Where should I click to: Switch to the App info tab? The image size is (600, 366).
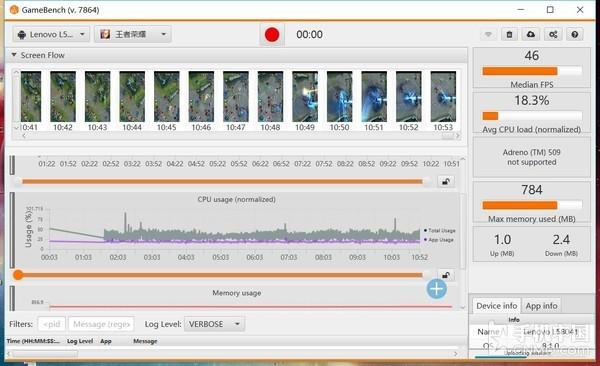(x=541, y=306)
